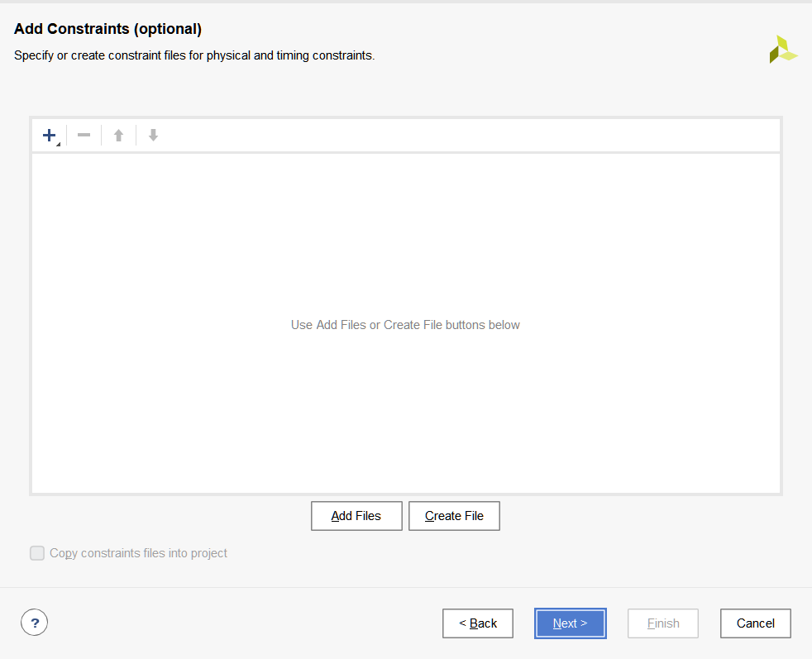Cancel the Add Constraints wizard

tap(756, 623)
